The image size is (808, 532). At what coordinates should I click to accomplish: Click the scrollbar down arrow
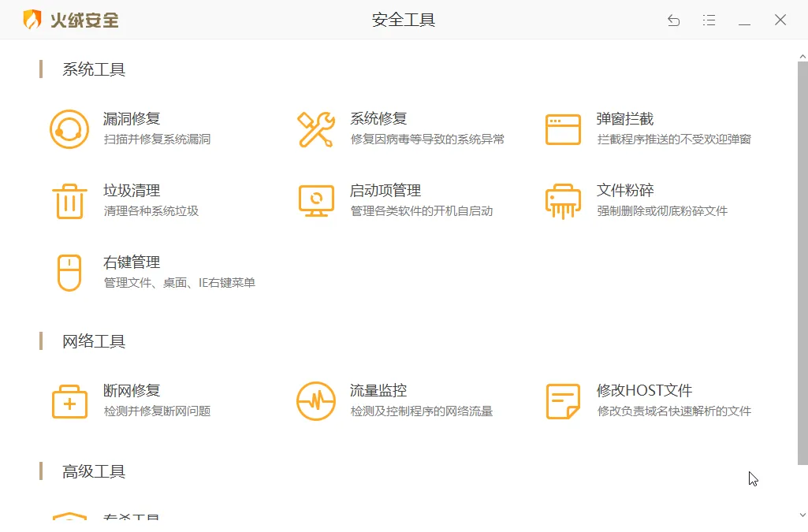802,515
